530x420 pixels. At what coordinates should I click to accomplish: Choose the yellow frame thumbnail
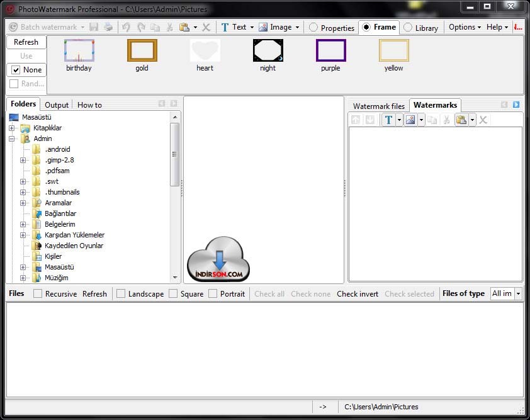394,50
